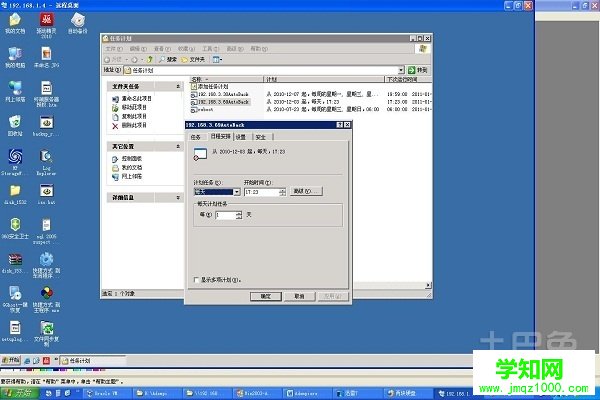The width and height of the screenshot is (600, 400).
Task: Open Network Neighborhood link in side panel
Action: coord(132,176)
